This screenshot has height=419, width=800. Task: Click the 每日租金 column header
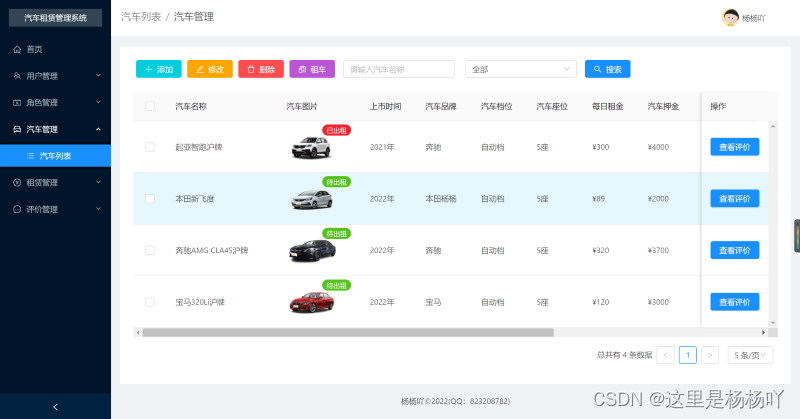[x=607, y=106]
